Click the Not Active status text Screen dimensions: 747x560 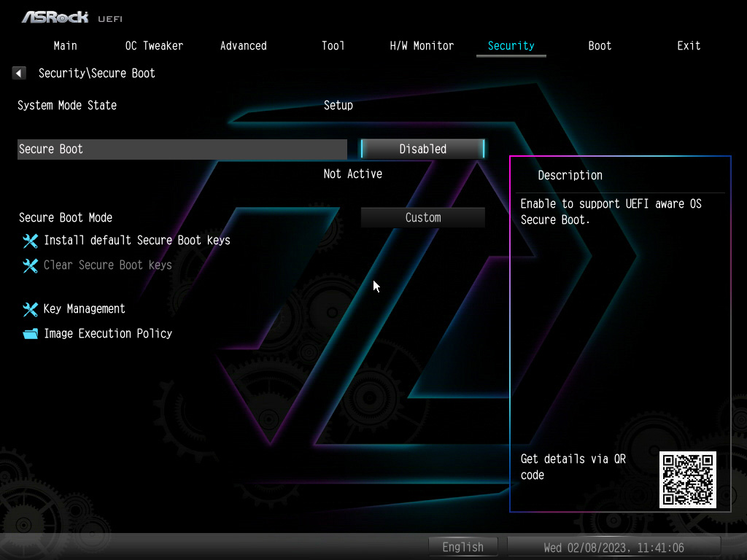[353, 174]
